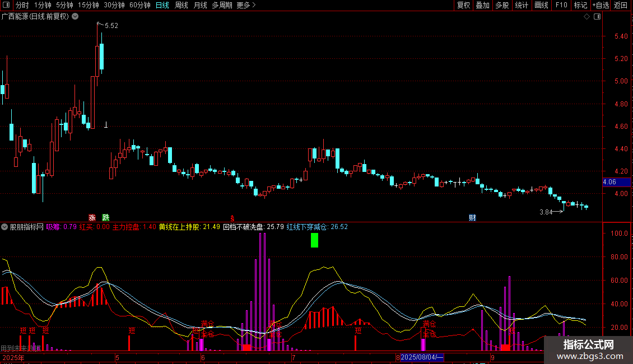This screenshot has width=633, height=364.
Task: Expand the 更多 periods menu
Action: 246,5
